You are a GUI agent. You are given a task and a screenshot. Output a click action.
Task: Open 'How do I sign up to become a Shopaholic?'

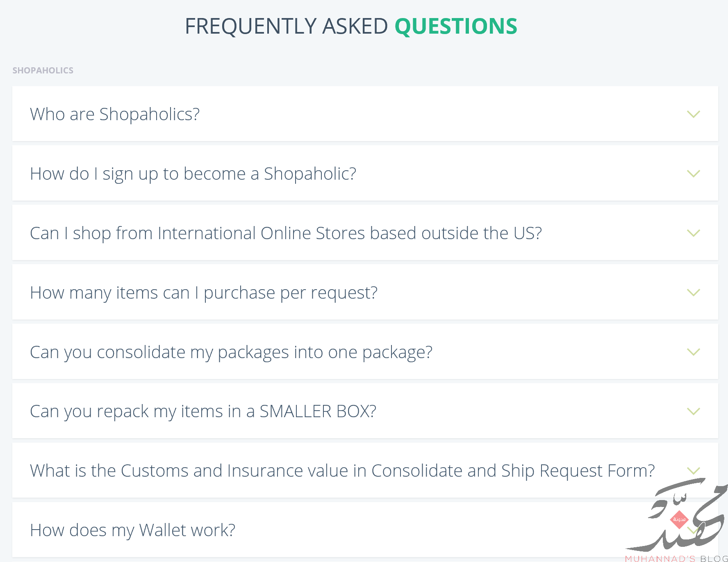pos(193,174)
